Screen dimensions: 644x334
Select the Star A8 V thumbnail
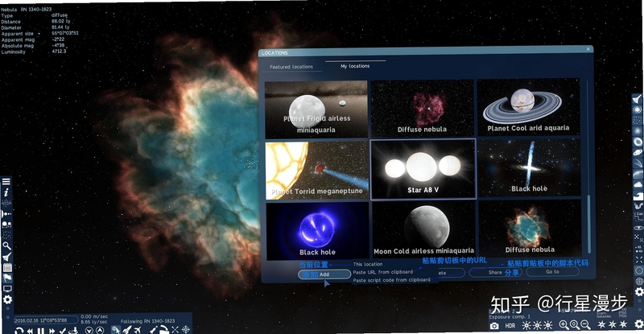click(x=423, y=169)
